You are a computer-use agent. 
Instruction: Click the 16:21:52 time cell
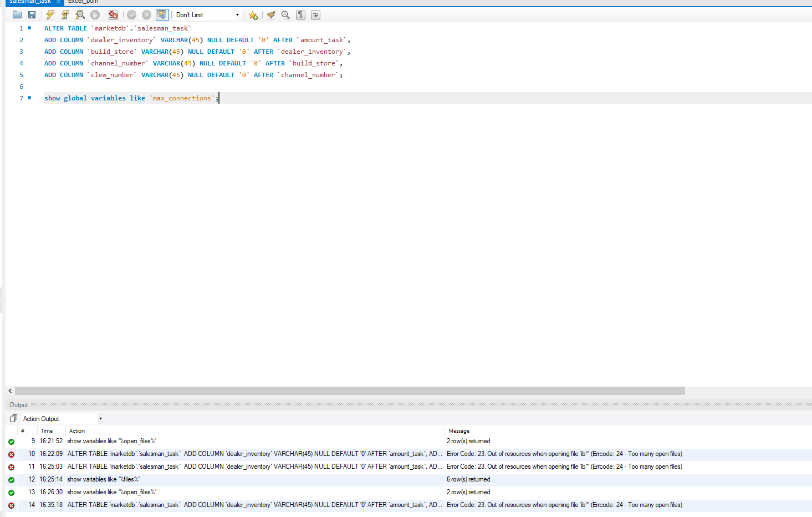pyautogui.click(x=51, y=441)
